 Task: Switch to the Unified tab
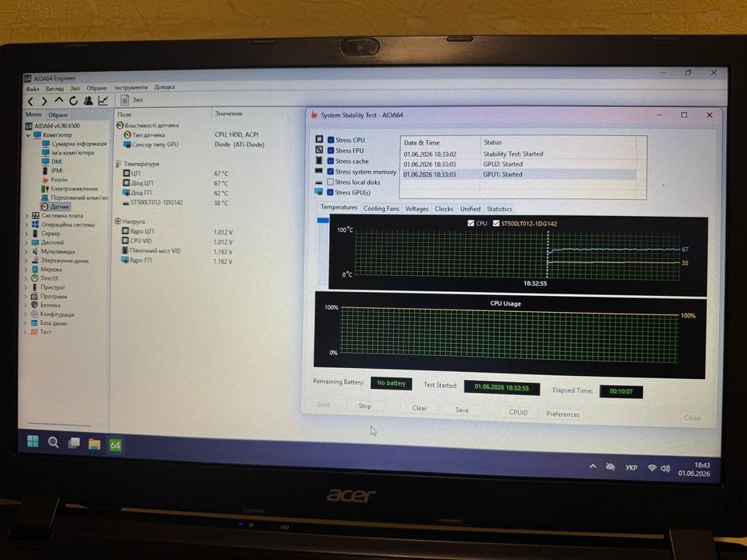[x=470, y=209]
